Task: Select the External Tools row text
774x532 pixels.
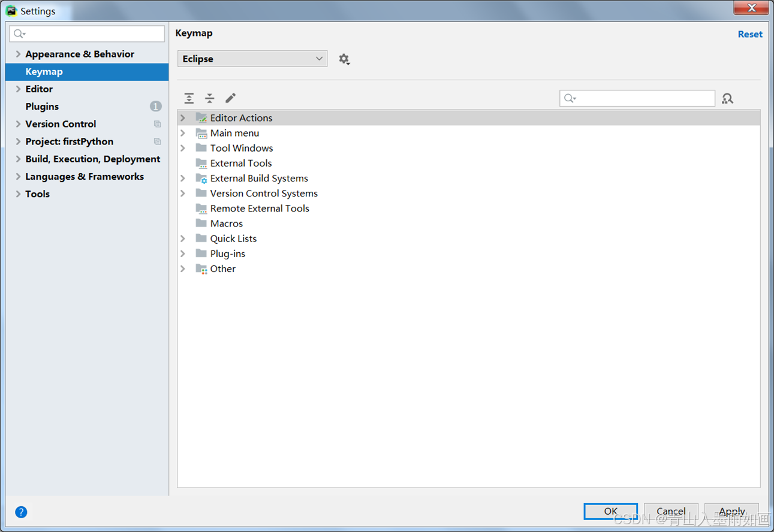Action: (x=241, y=163)
